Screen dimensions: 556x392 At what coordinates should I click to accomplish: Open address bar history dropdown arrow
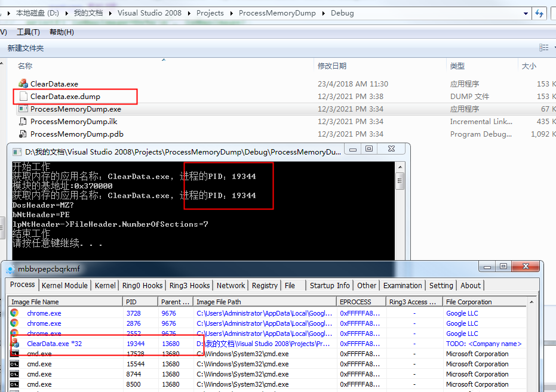click(526, 14)
